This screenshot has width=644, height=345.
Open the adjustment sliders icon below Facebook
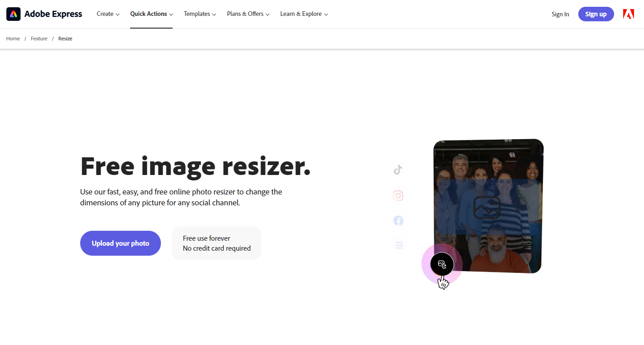pos(398,245)
